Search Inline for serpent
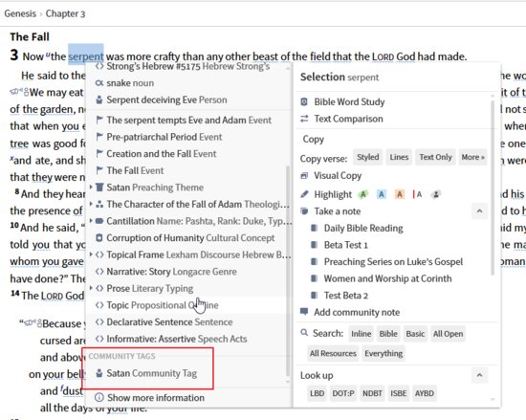This screenshot has width=526, height=420. tap(361, 334)
